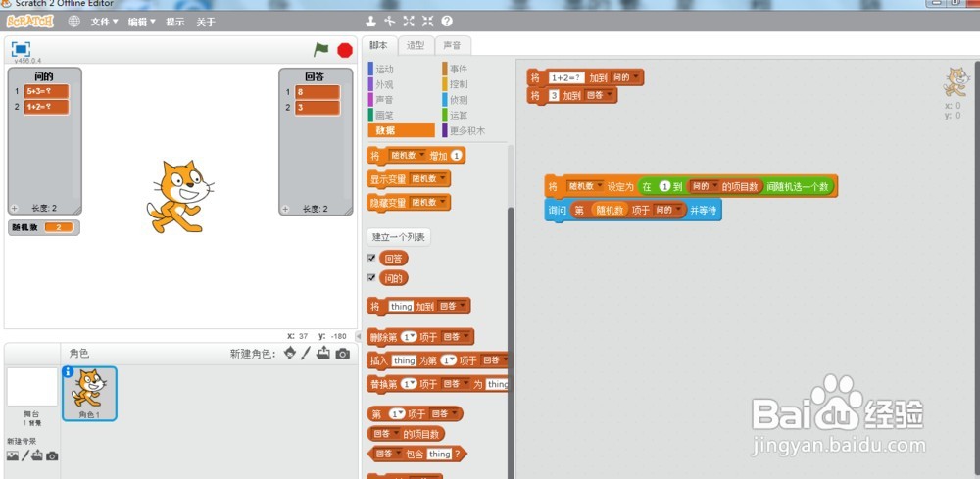Open the 文件 menu
The image size is (980, 479).
(105, 22)
